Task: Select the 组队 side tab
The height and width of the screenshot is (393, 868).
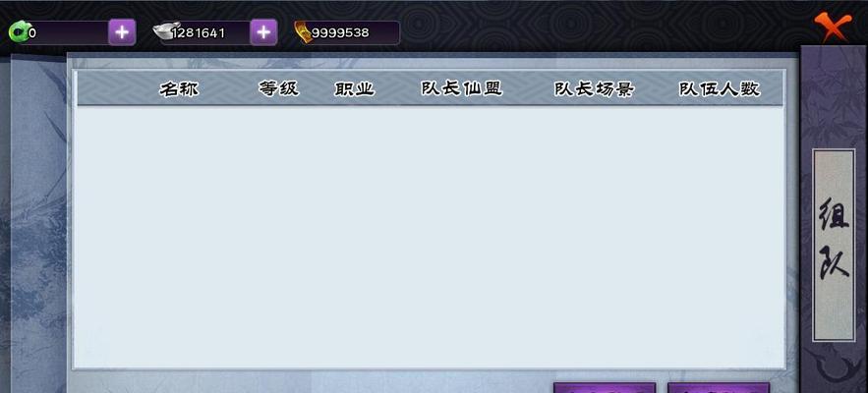Action: click(834, 245)
